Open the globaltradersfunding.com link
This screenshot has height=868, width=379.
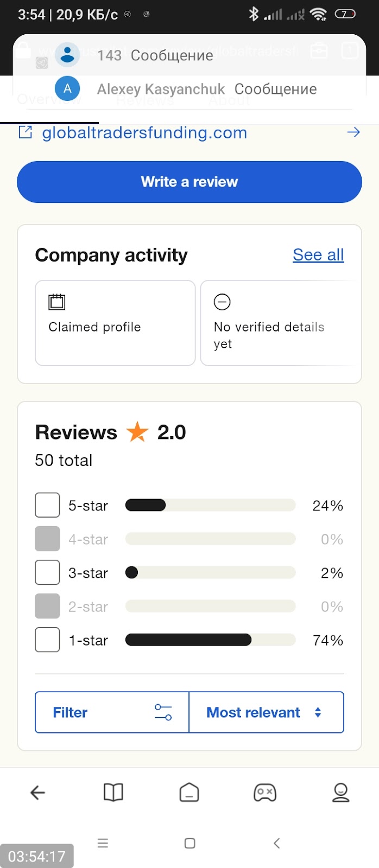[x=144, y=133]
